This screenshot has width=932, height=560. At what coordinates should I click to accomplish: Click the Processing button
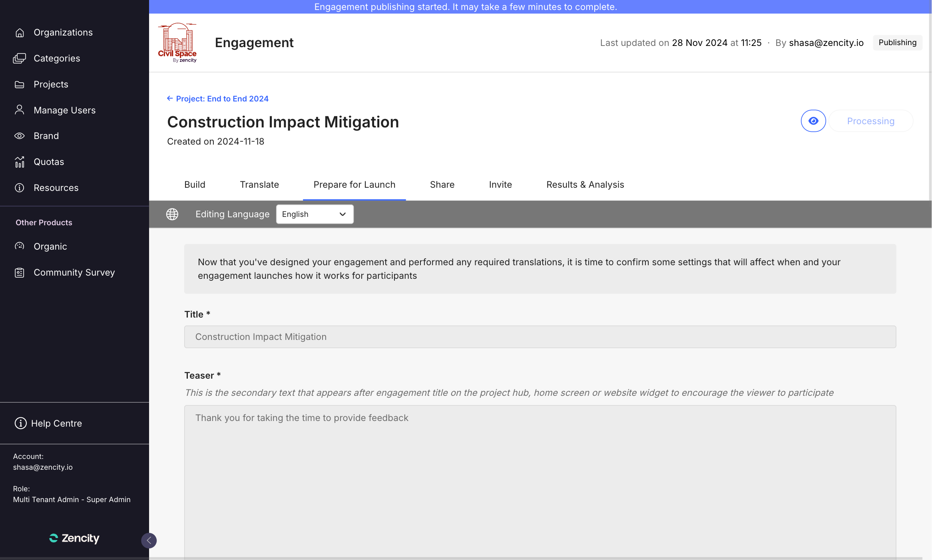tap(871, 121)
